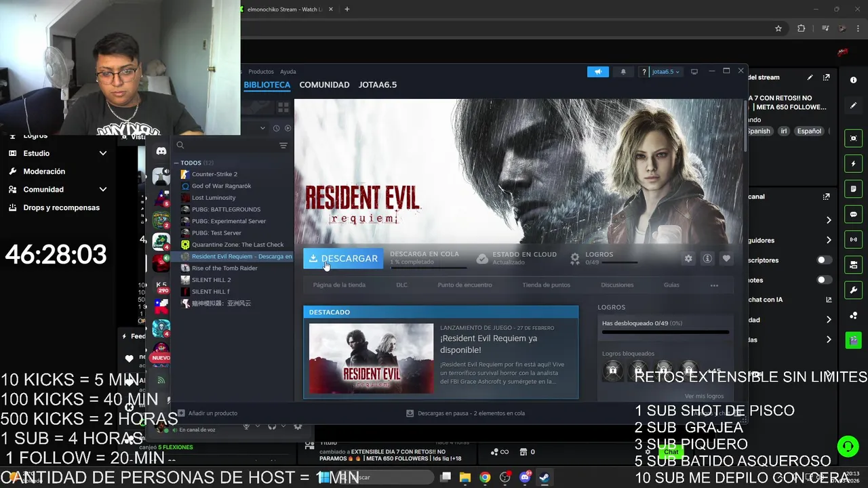Image resolution: width=868 pixels, height=488 pixels.
Task: Click Descargas en pausa status bar
Action: (465, 413)
